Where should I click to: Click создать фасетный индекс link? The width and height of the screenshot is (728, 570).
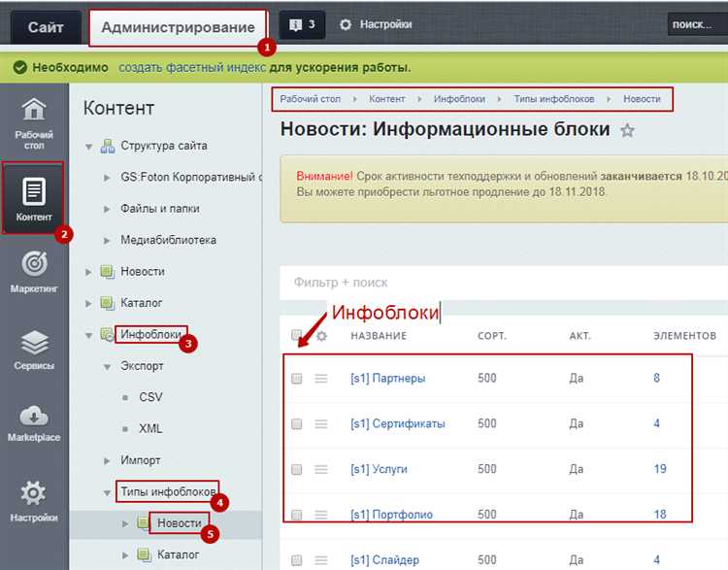(x=192, y=67)
